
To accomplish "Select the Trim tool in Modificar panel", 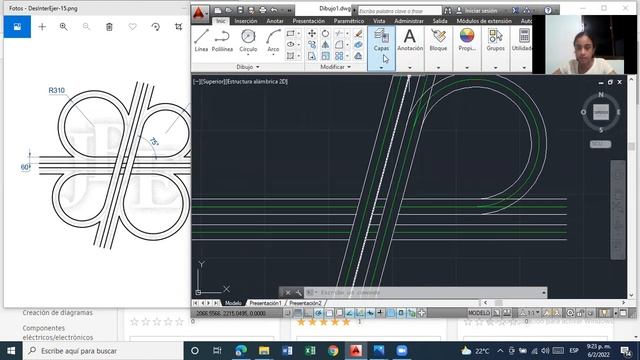I will pyautogui.click(x=338, y=33).
